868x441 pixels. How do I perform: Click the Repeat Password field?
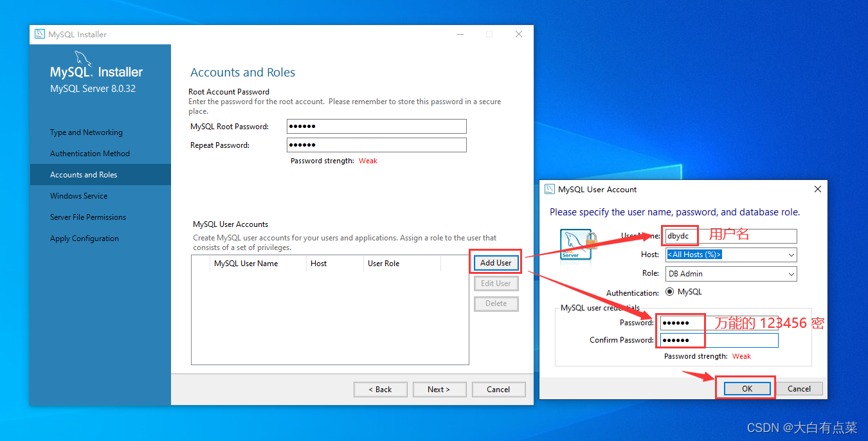tap(377, 145)
